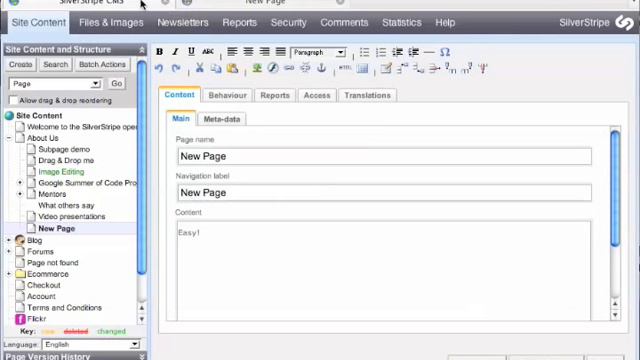
Task: Click the outdent icon
Action: [397, 52]
